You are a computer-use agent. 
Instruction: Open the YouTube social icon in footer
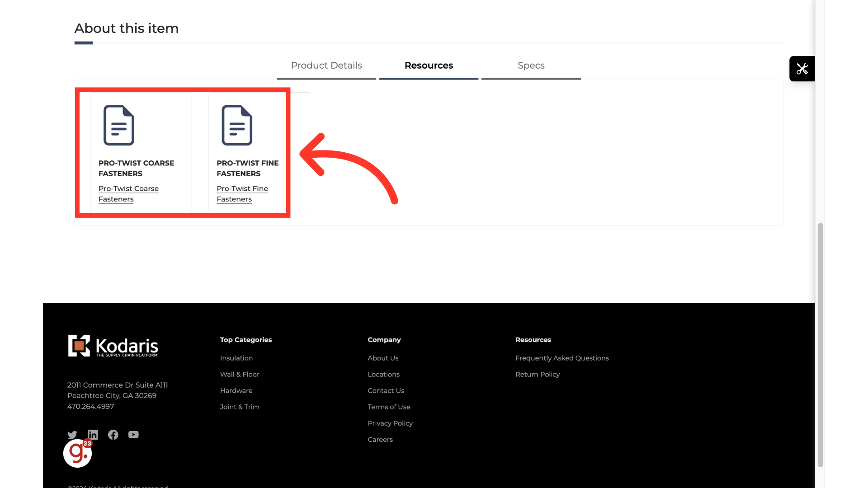click(x=133, y=435)
